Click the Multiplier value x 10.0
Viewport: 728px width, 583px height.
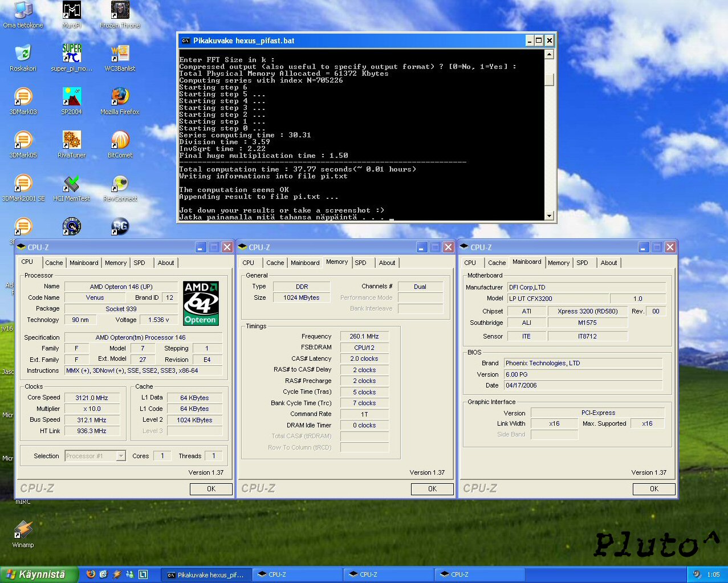[x=92, y=409]
